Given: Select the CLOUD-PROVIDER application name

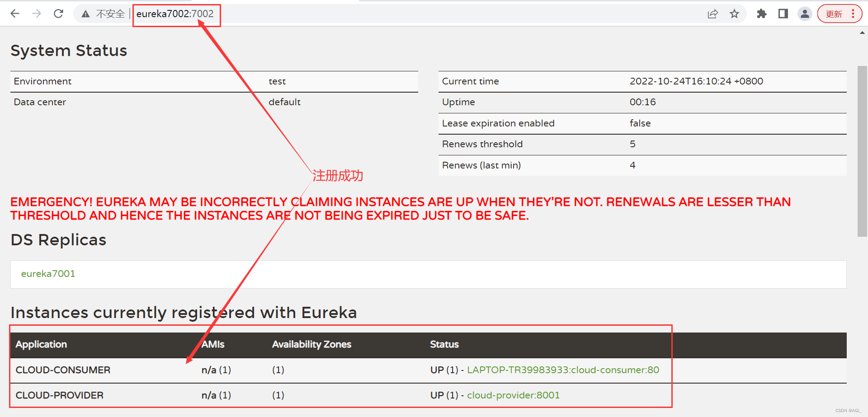Looking at the screenshot, I should pyautogui.click(x=59, y=395).
